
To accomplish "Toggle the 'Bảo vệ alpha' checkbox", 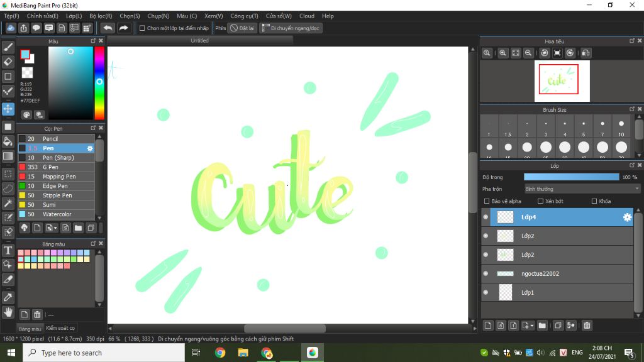I will (x=487, y=201).
